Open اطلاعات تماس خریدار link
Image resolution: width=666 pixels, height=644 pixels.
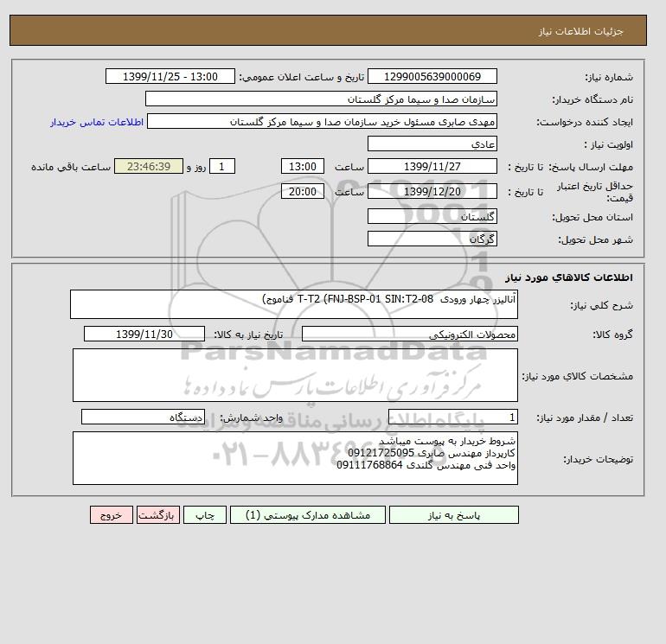tap(97, 122)
